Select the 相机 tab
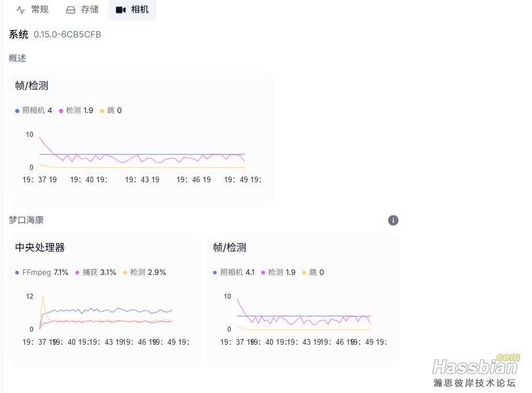532x393 pixels. 132,10
